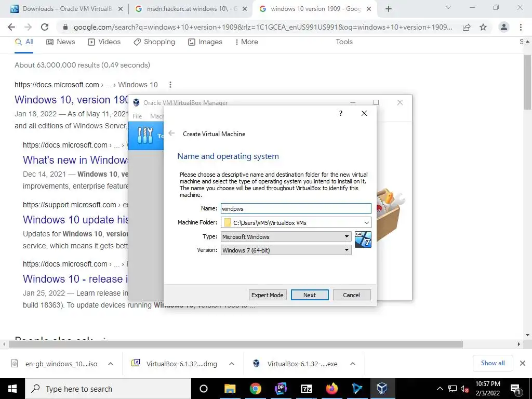Open File menu in VirtualBox Manager
The height and width of the screenshot is (399, 532).
[x=137, y=116]
